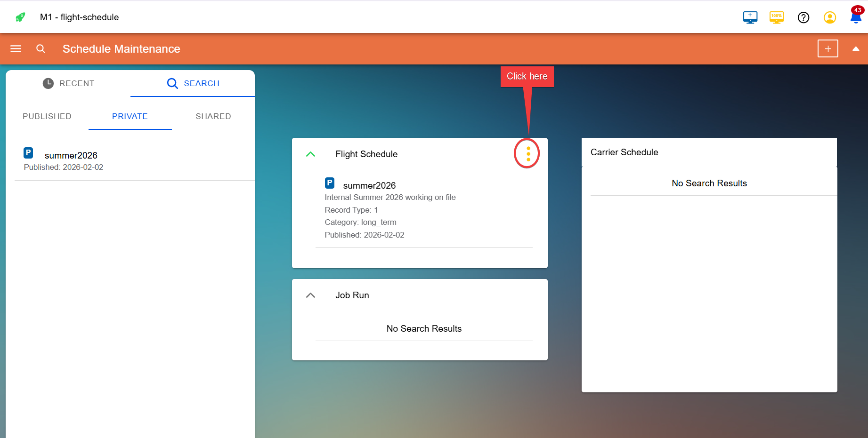Open the hamburger navigation menu
This screenshot has height=438, width=868.
tap(16, 48)
